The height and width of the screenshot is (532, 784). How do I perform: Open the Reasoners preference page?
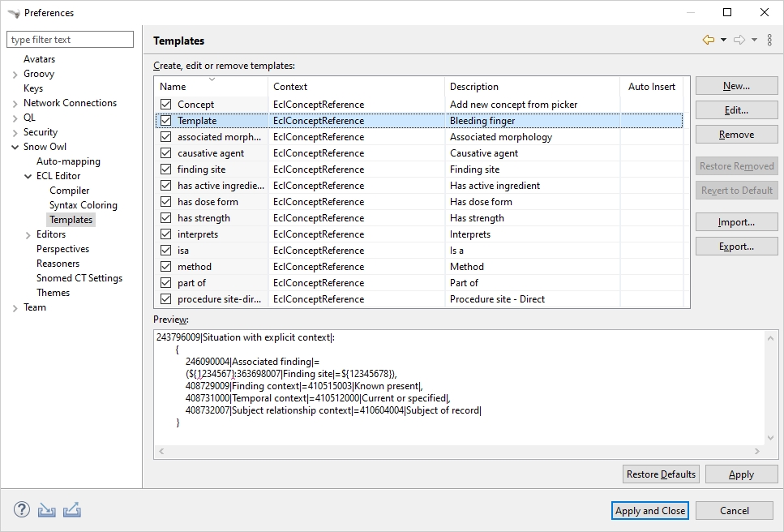pos(58,264)
